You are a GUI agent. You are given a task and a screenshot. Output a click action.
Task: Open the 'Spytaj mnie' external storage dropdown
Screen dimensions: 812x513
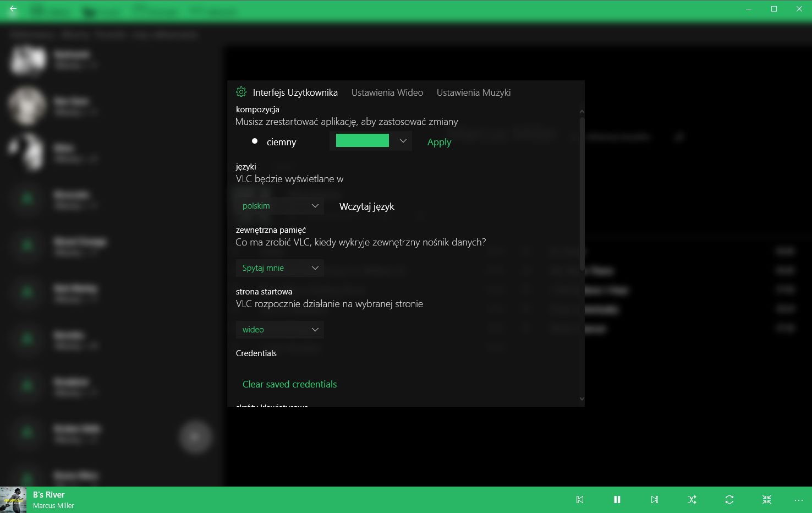[x=279, y=268]
